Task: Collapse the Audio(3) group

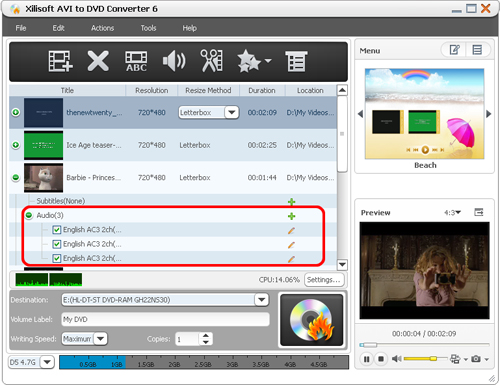Action: click(x=29, y=215)
